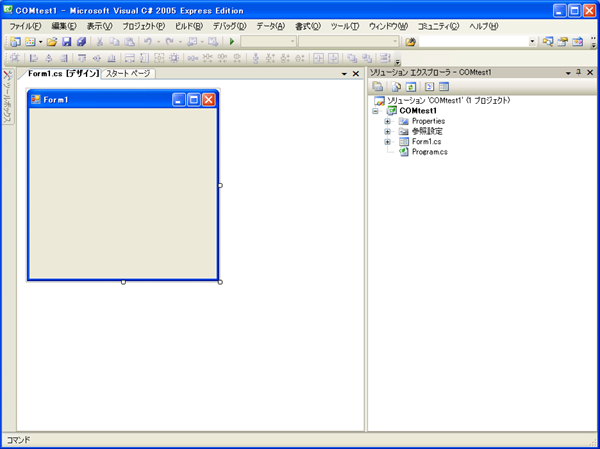
Task: Click the Make Same Height icon
Action: [x=144, y=58]
